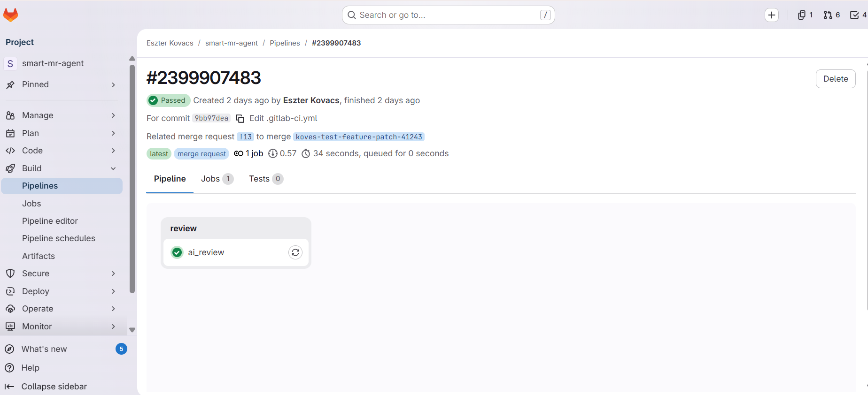Expand the Code section chevron
The width and height of the screenshot is (868, 395).
click(113, 151)
